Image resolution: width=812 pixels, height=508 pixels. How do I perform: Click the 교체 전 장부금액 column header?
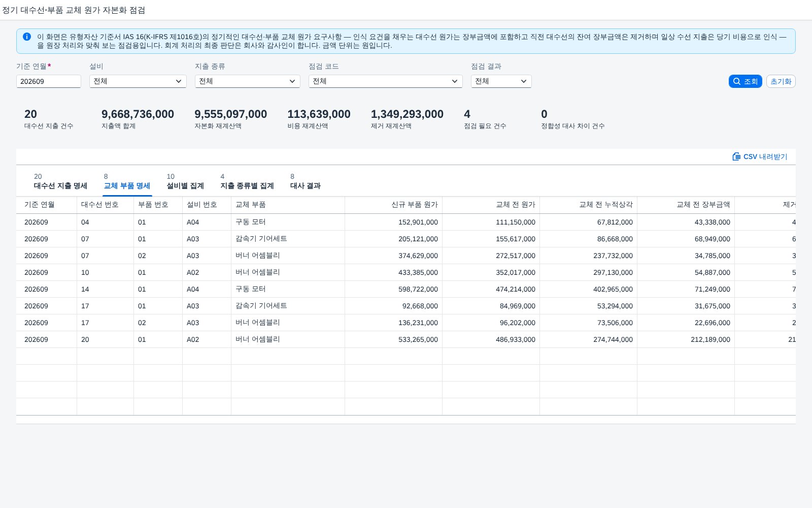tap(686, 205)
